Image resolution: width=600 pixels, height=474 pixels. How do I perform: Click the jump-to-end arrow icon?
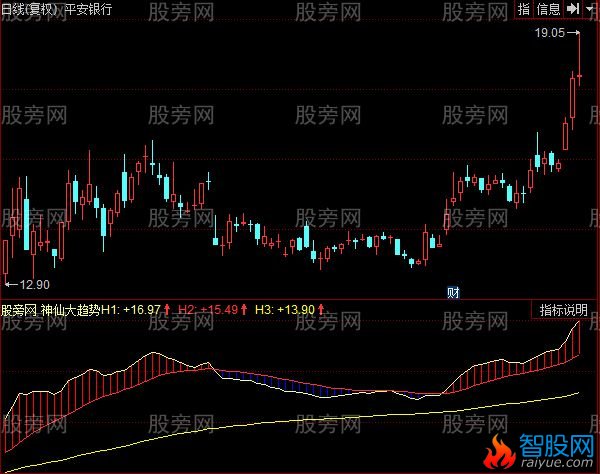click(x=573, y=9)
